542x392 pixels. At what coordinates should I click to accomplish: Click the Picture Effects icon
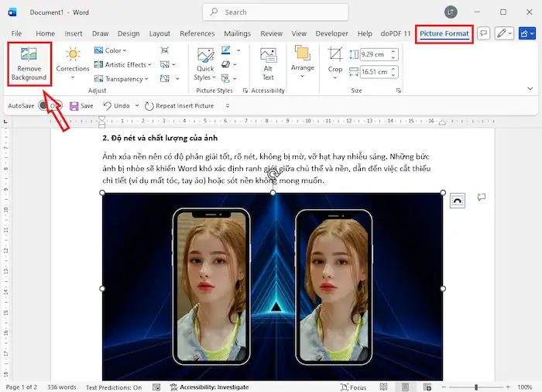225,65
